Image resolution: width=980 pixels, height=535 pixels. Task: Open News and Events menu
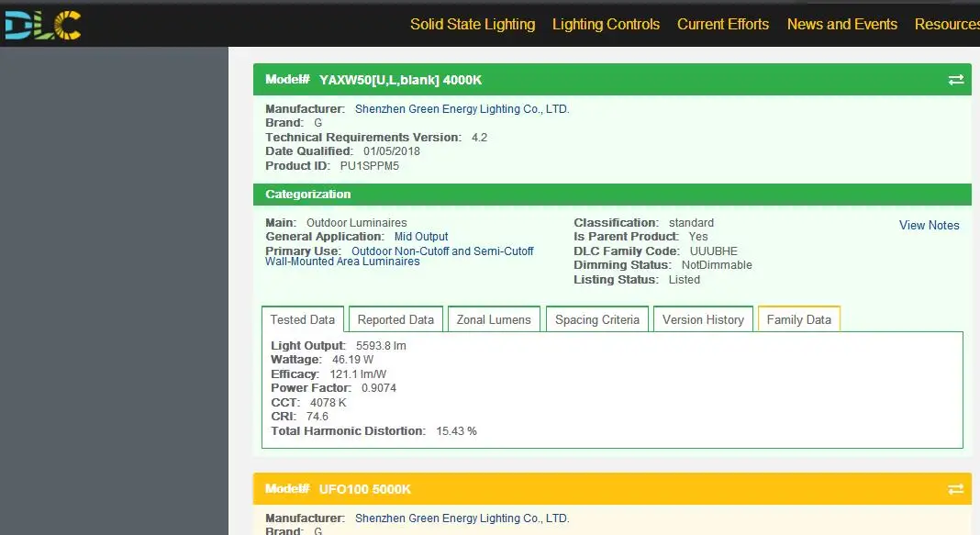pyautogui.click(x=841, y=25)
